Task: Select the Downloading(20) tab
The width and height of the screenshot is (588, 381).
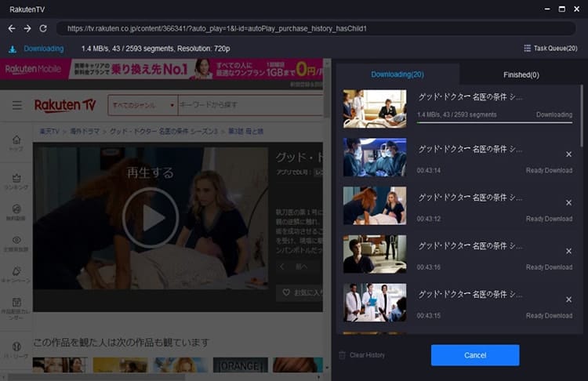Action: (397, 74)
